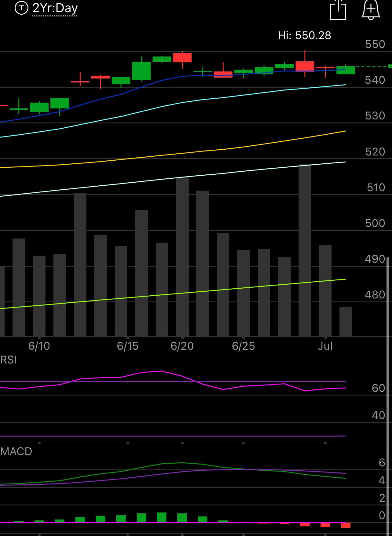Select the 6/15 date label

(128, 346)
